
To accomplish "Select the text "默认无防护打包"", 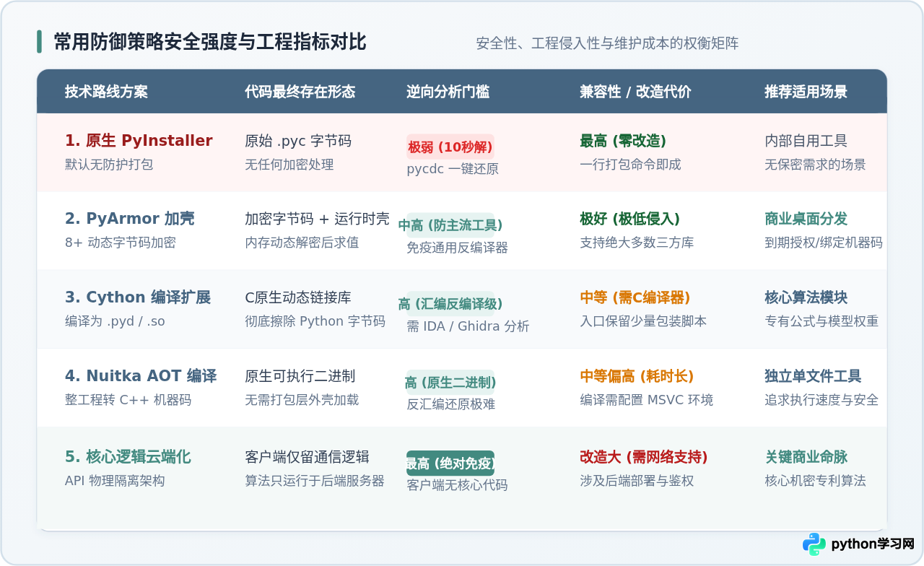I will click(109, 165).
